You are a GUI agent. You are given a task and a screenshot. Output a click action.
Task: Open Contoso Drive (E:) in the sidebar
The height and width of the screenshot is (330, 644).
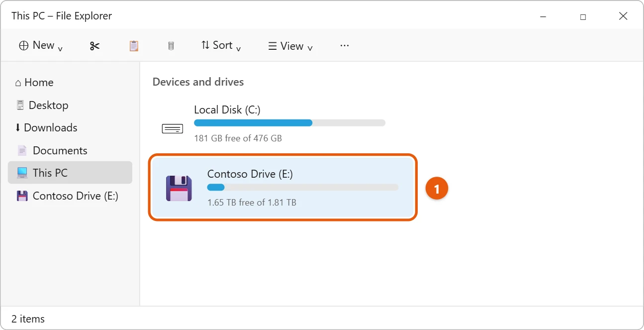[x=70, y=196]
